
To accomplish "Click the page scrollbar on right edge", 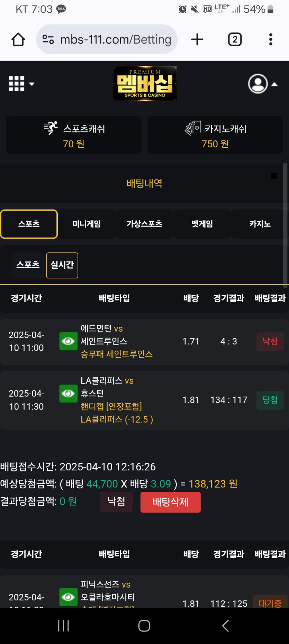I will coord(286,226).
